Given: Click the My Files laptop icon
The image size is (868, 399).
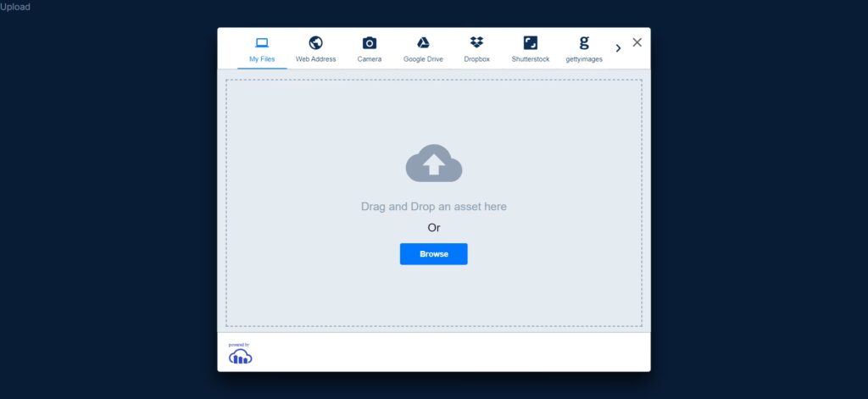Looking at the screenshot, I should [x=262, y=43].
